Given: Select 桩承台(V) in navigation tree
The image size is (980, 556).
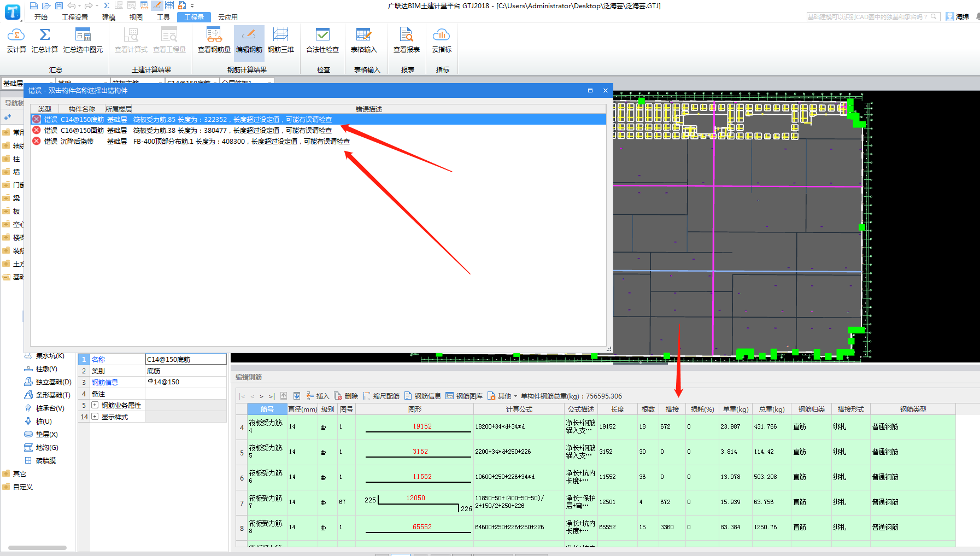Looking at the screenshot, I should (45, 408).
